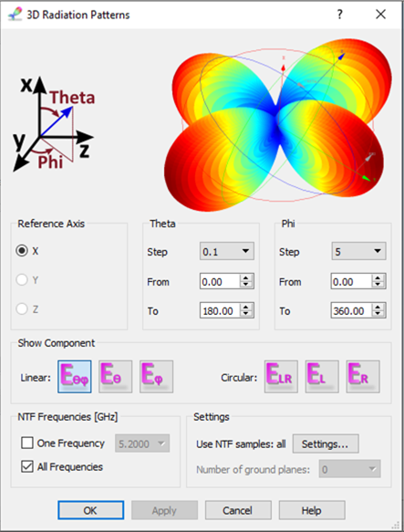This screenshot has width=404, height=532.
Task: Increase the Theta To value with up arrow
Action: pos(246,307)
